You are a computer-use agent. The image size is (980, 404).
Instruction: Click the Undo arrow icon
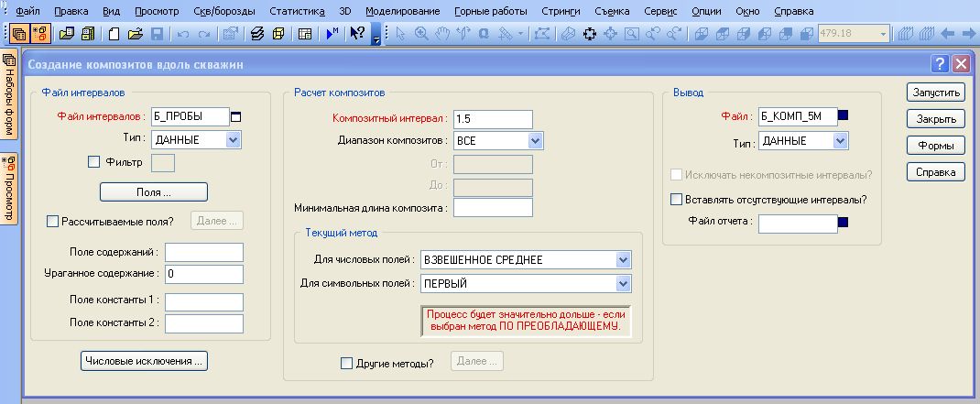pyautogui.click(x=183, y=34)
